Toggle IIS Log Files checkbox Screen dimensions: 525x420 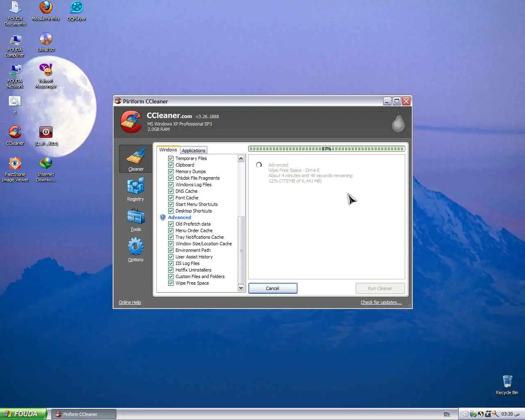point(171,263)
